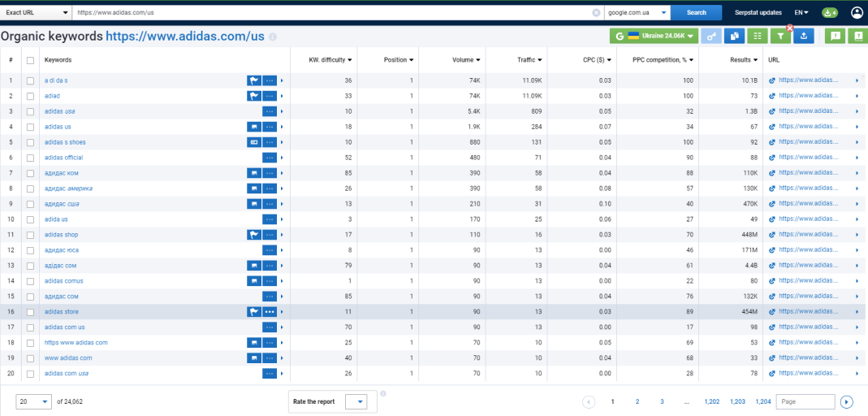Sort by the Traffic column header

(528, 60)
